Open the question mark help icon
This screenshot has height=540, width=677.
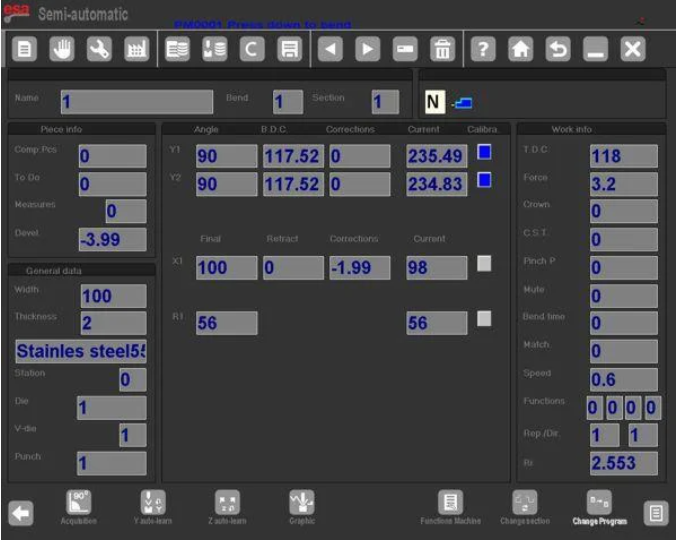(x=481, y=49)
